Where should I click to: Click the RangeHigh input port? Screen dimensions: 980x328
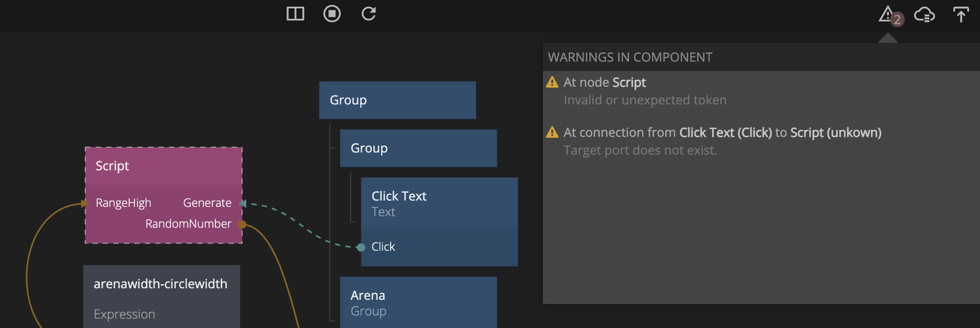click(x=85, y=204)
